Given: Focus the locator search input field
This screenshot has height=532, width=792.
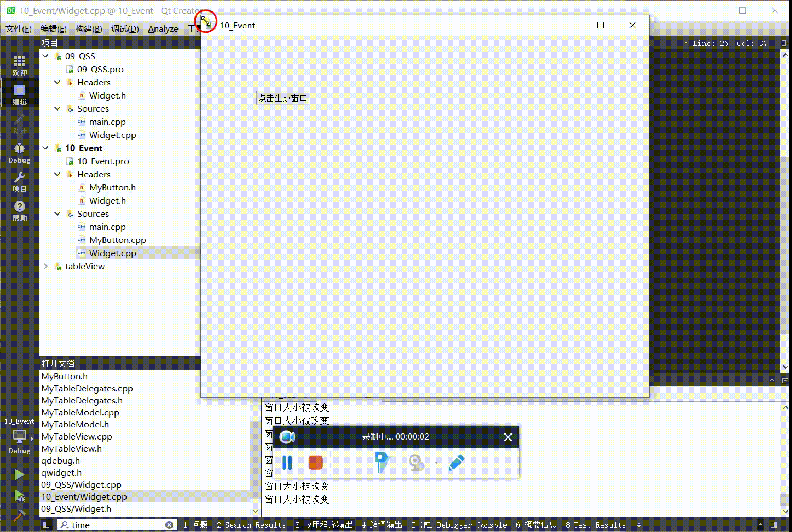Looking at the screenshot, I should [x=118, y=525].
